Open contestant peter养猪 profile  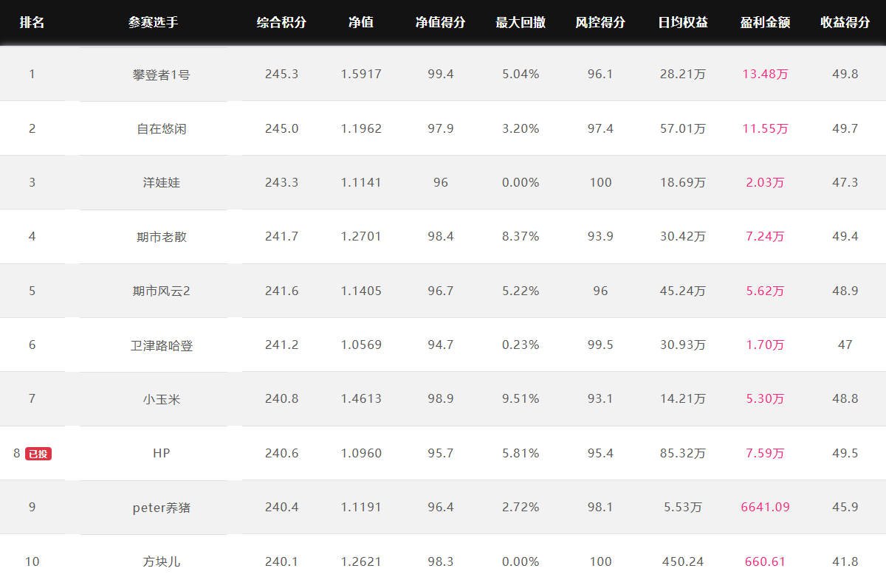(161, 508)
